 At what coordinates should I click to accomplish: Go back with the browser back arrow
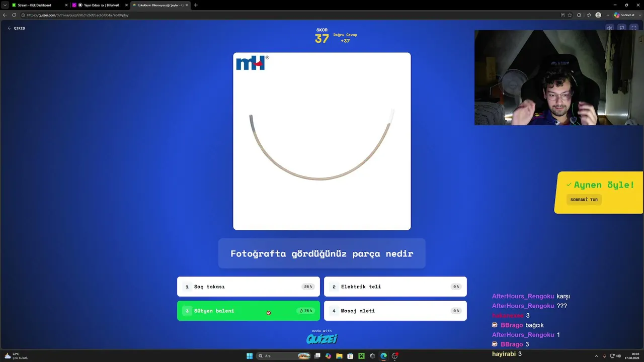coord(5,15)
